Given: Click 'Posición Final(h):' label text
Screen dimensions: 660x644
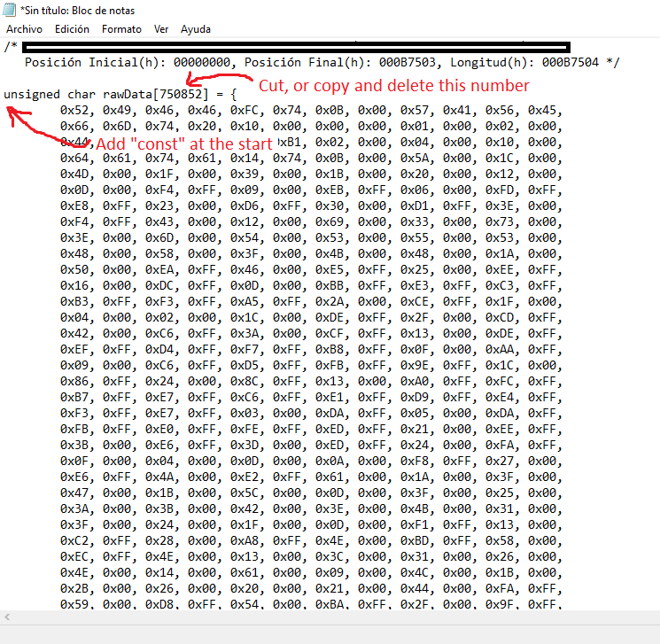Looking at the screenshot, I should pyautogui.click(x=308, y=62).
